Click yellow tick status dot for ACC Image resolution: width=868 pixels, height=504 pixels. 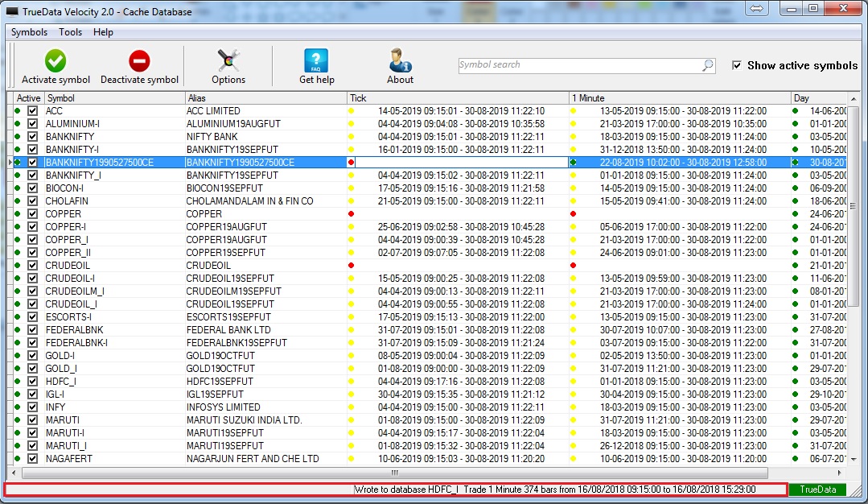(351, 111)
